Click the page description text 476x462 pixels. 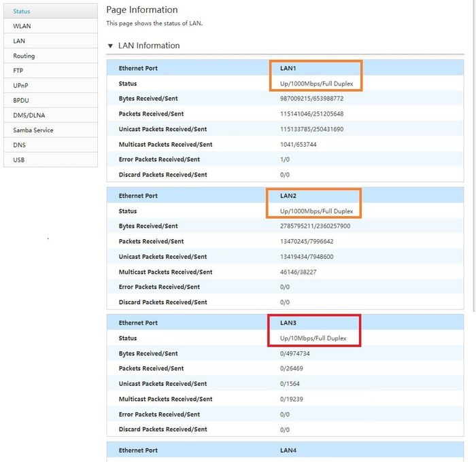(x=154, y=23)
